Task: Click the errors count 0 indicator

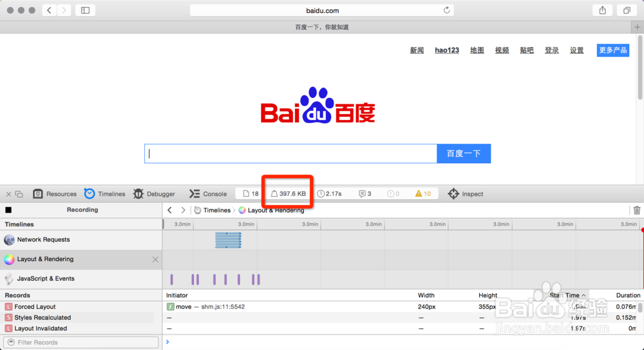Action: (393, 194)
